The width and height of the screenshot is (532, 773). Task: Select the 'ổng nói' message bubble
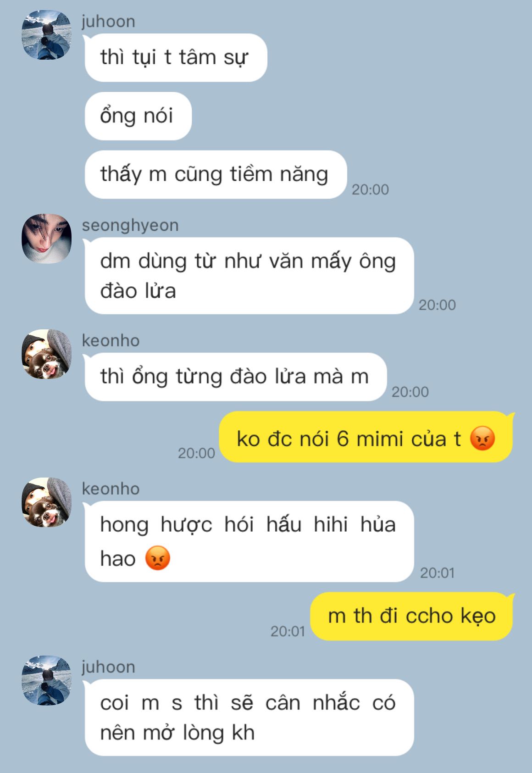click(x=138, y=116)
